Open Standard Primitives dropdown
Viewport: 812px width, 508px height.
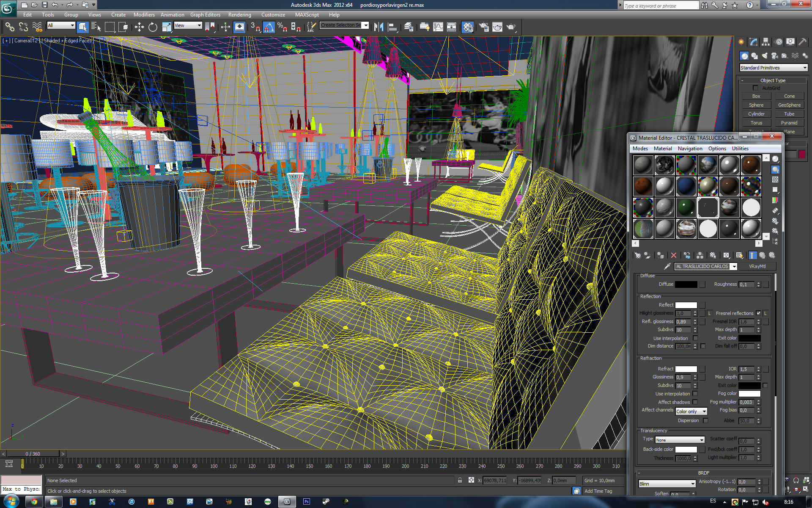774,68
